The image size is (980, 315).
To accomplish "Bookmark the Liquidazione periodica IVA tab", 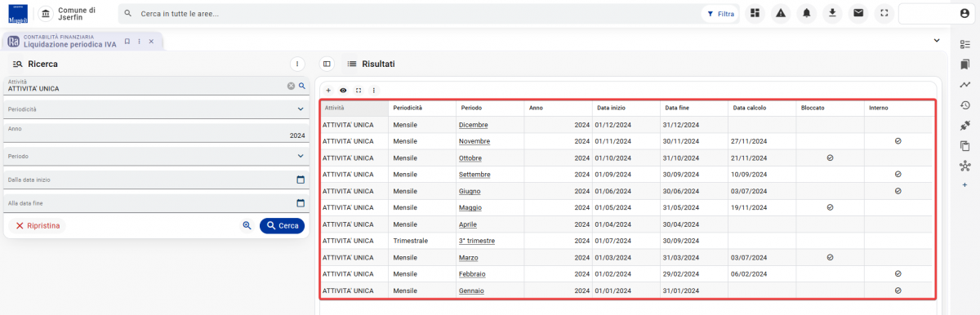I will pyautogui.click(x=127, y=41).
